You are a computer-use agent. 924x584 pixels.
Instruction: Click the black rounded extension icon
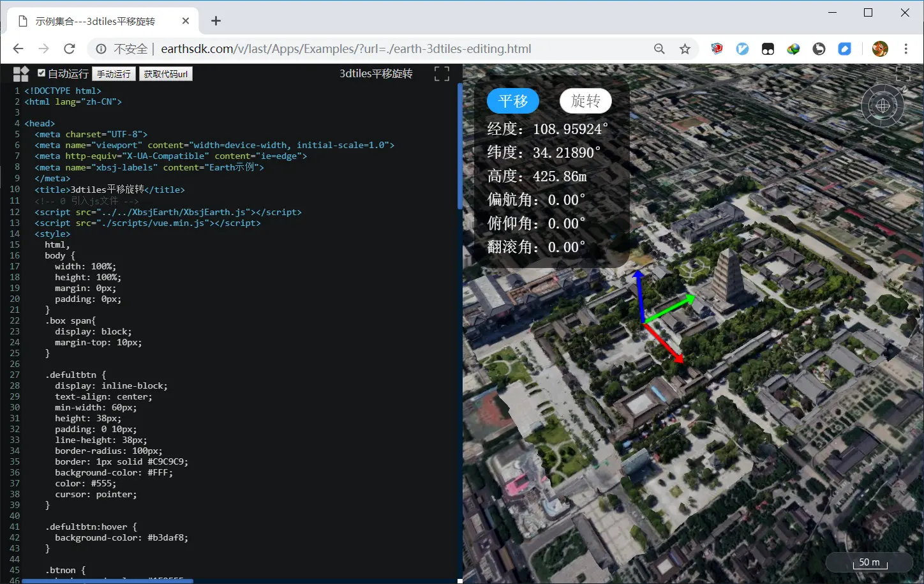tap(768, 49)
